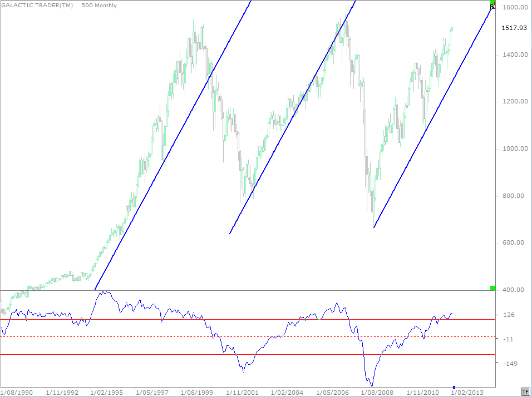Click the 1/08/1990 date label
The image size is (532, 397).
pyautogui.click(x=16, y=393)
